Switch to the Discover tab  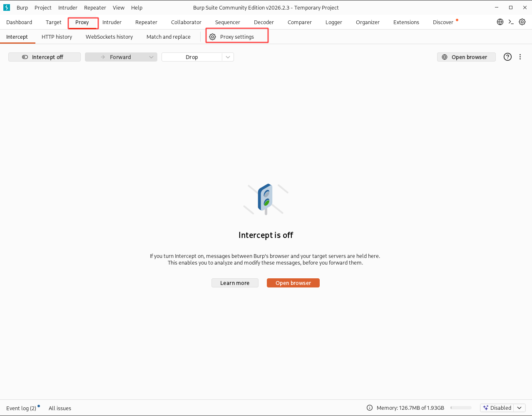[443, 22]
